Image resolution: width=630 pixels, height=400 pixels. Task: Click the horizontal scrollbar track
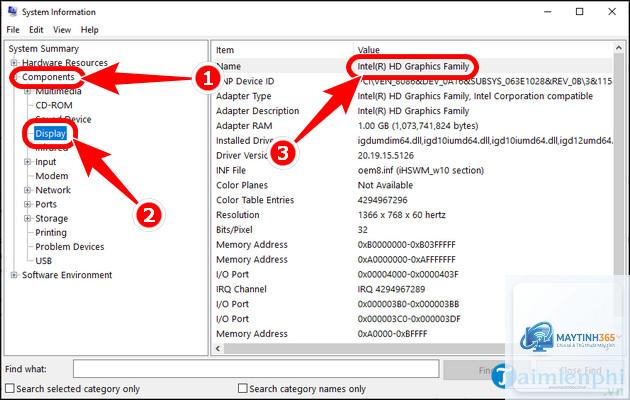click(364, 348)
